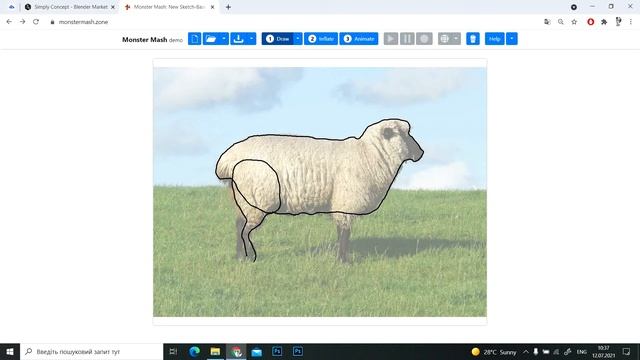Open Task View on the taskbar
The width and height of the screenshot is (640, 360).
pyautogui.click(x=173, y=351)
